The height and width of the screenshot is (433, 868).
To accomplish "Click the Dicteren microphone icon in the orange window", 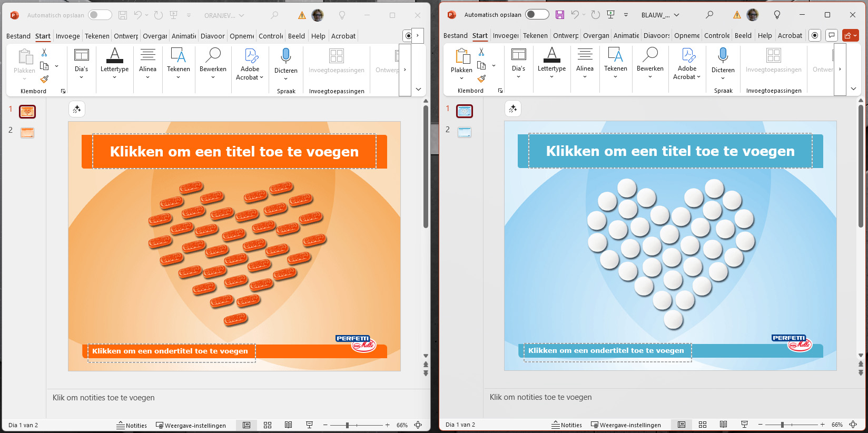I will click(285, 56).
